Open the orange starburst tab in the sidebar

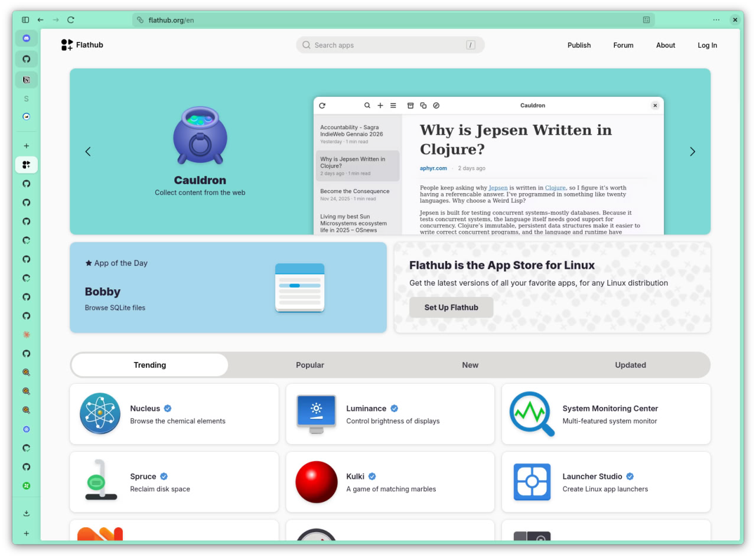[x=26, y=335]
